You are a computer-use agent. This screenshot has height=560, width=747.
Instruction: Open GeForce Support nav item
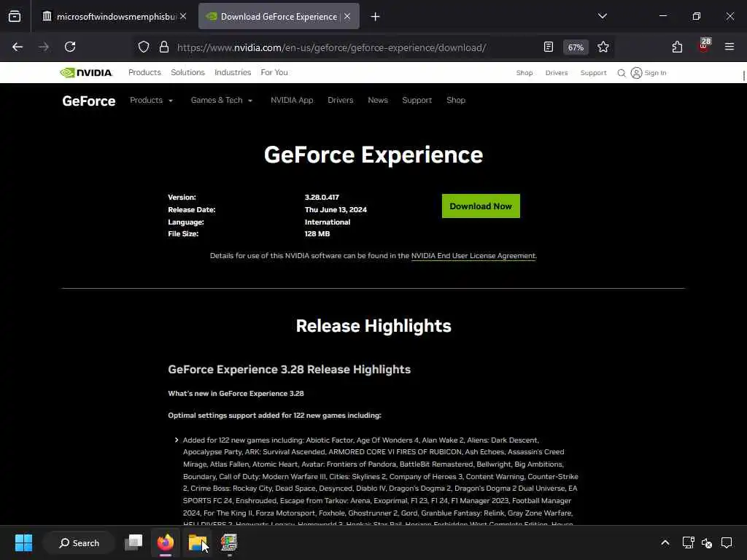(x=417, y=100)
